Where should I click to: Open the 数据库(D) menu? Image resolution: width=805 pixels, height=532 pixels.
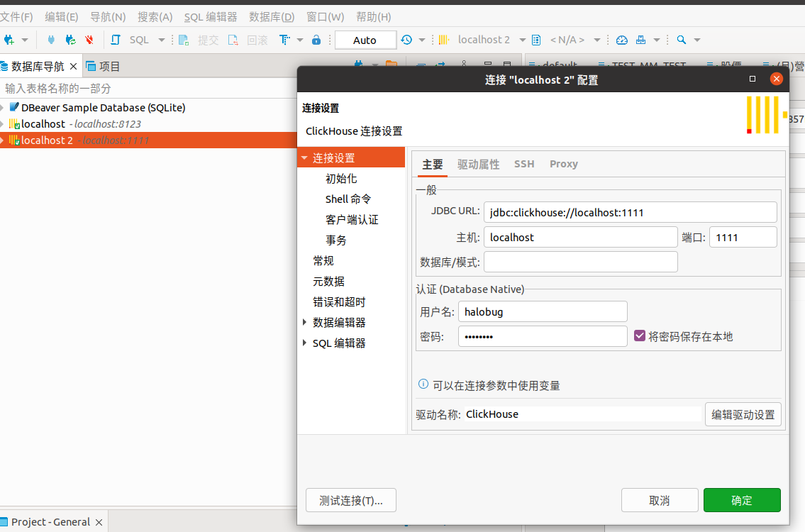click(272, 16)
